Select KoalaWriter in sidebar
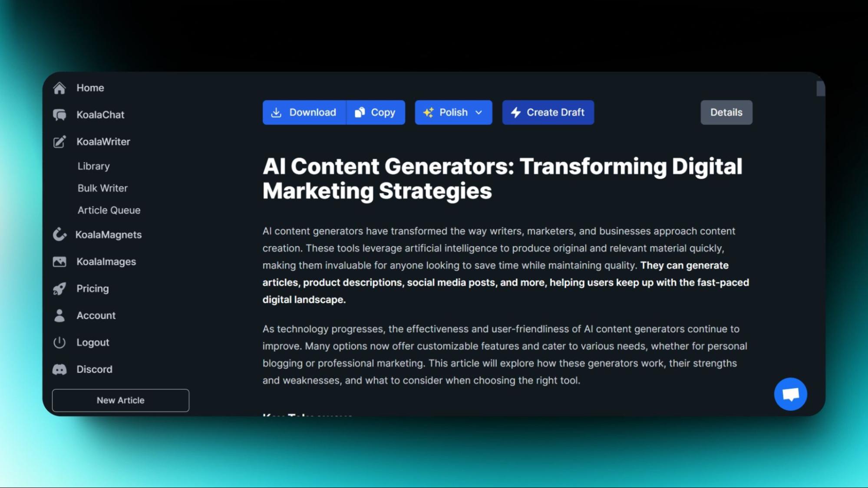 coord(103,142)
